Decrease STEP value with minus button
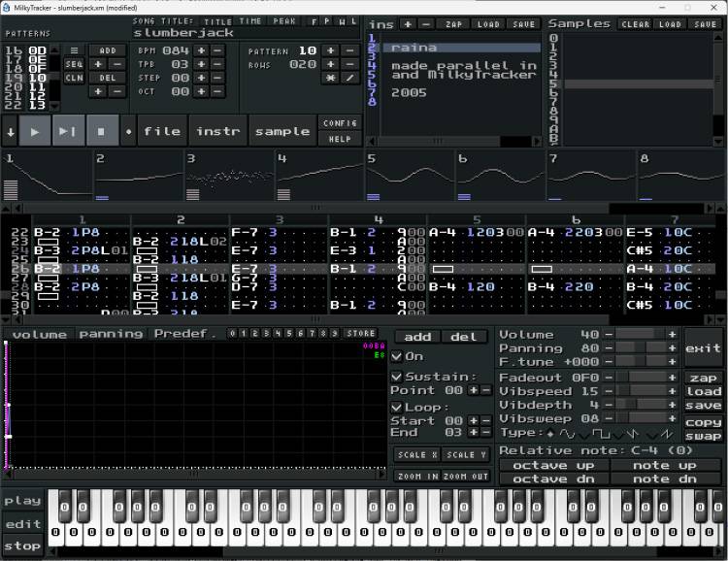Screen dimensions: 728x561 click(217, 78)
